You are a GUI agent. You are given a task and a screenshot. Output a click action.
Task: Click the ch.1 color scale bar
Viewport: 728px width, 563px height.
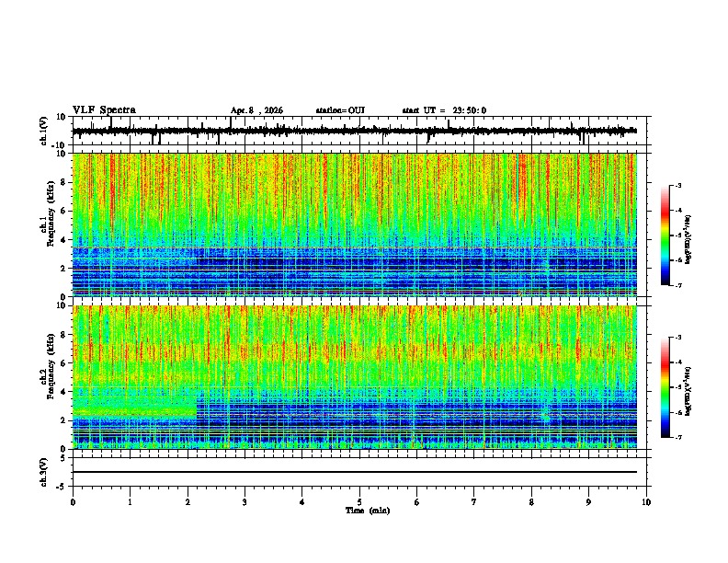click(x=665, y=236)
